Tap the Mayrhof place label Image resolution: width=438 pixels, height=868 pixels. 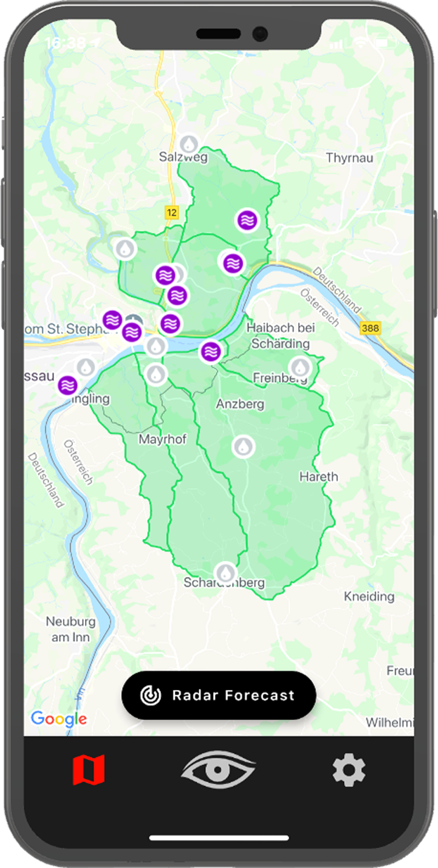tap(162, 439)
